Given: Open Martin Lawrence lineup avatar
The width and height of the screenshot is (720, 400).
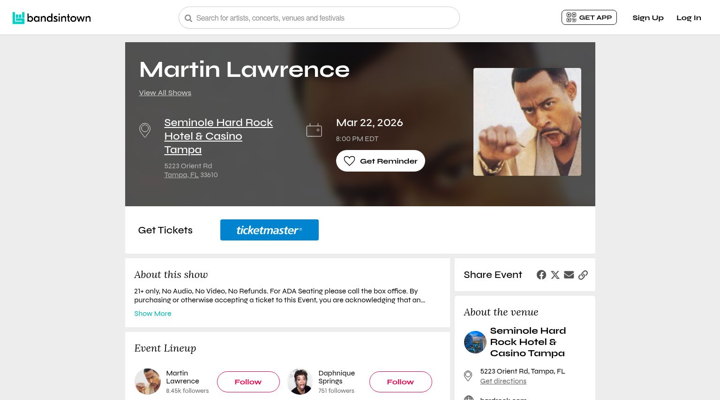Looking at the screenshot, I should point(147,381).
